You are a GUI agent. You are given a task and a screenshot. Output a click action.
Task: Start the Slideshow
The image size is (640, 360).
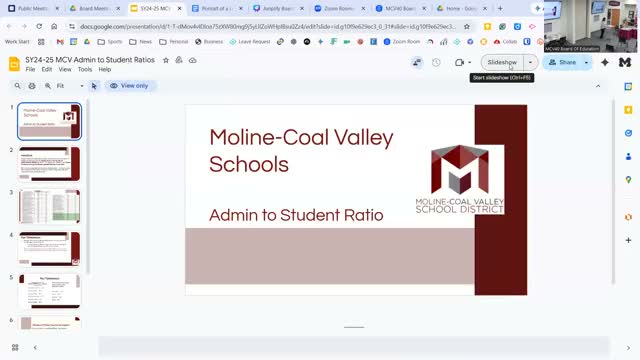[502, 62]
